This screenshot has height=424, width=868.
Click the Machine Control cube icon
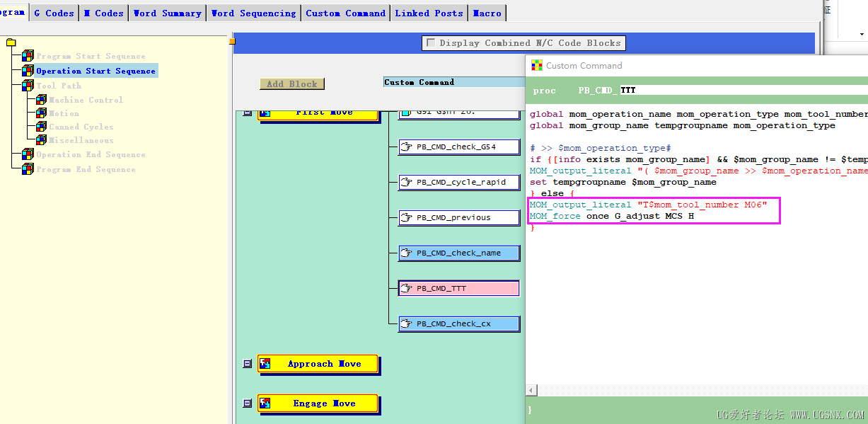41,100
